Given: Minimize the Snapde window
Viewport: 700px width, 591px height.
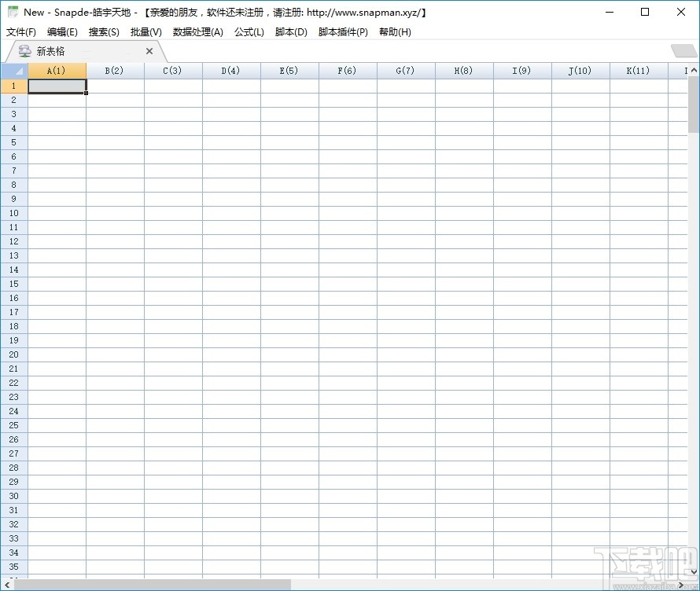Looking at the screenshot, I should 610,12.
